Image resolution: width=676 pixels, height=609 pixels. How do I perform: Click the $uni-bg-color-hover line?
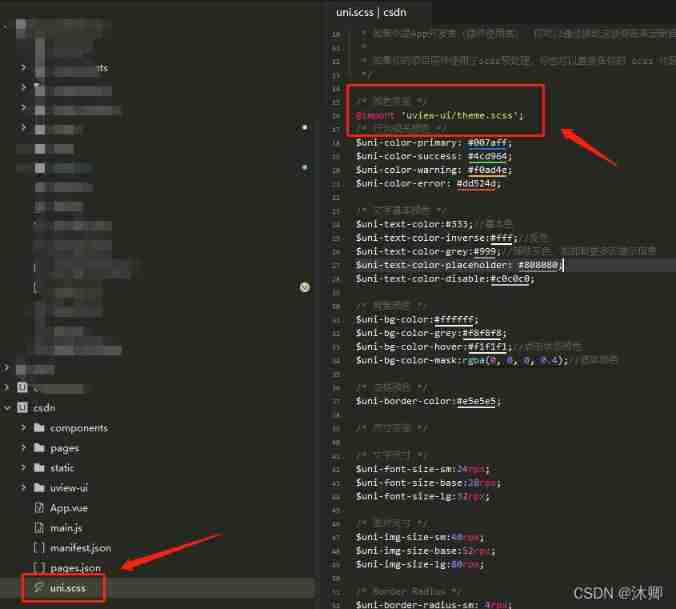(x=434, y=347)
